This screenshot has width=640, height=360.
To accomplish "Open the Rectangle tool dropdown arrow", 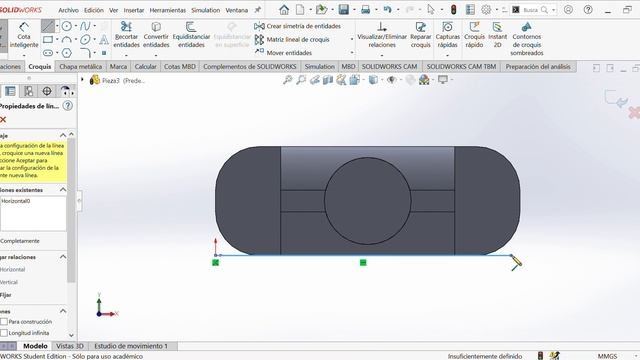I will (57, 40).
